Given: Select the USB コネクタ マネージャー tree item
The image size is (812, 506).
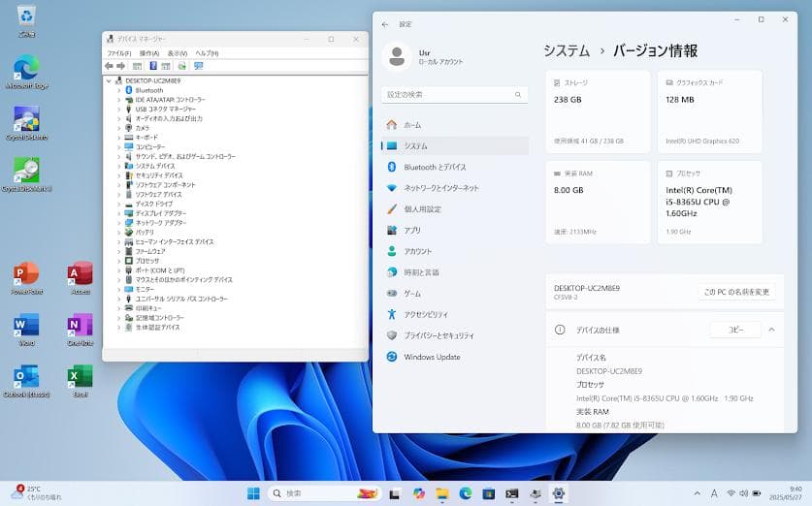Looking at the screenshot, I should tap(165, 110).
